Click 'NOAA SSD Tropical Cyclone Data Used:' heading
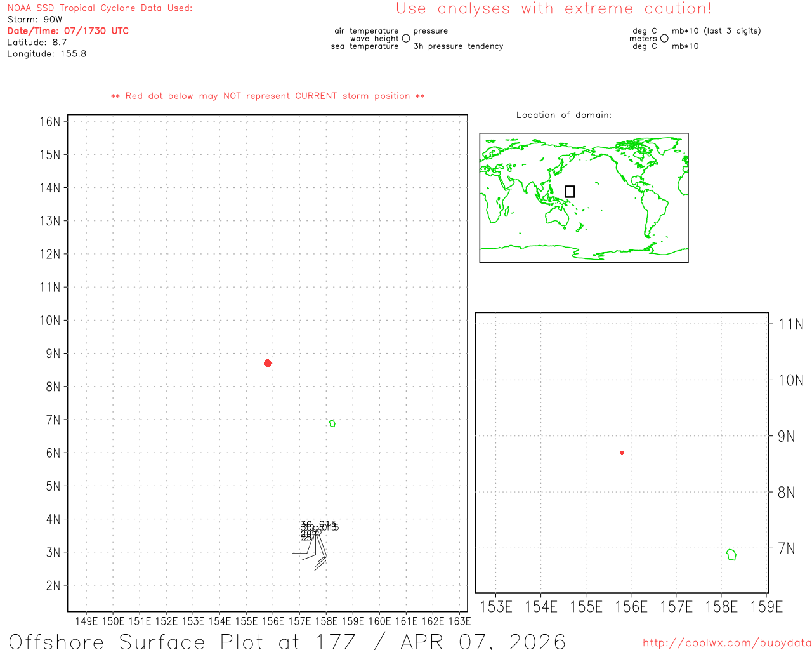This screenshot has width=812, height=650. coord(100,8)
